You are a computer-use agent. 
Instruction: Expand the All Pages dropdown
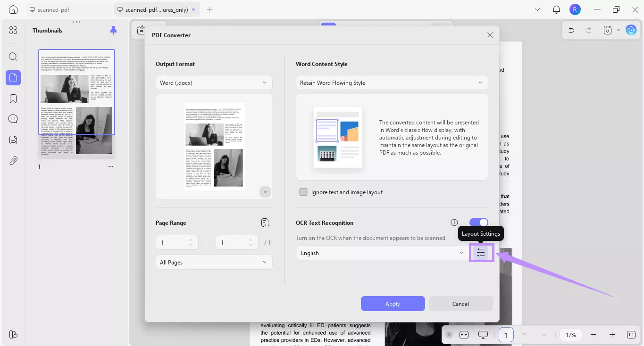(214, 262)
